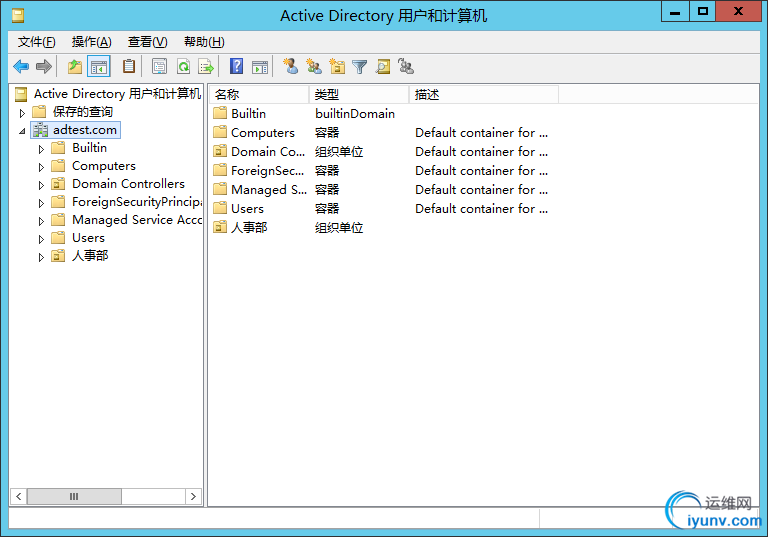Image resolution: width=768 pixels, height=537 pixels.
Task: Select Users in the left tree
Action: pos(89,238)
